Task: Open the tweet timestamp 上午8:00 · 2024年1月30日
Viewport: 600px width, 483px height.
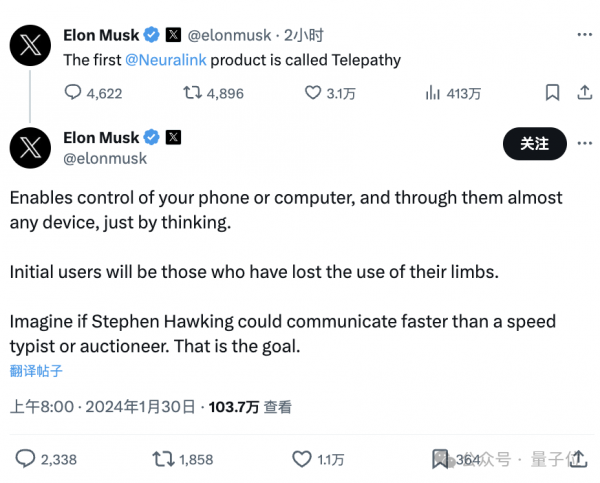Action: tap(102, 407)
